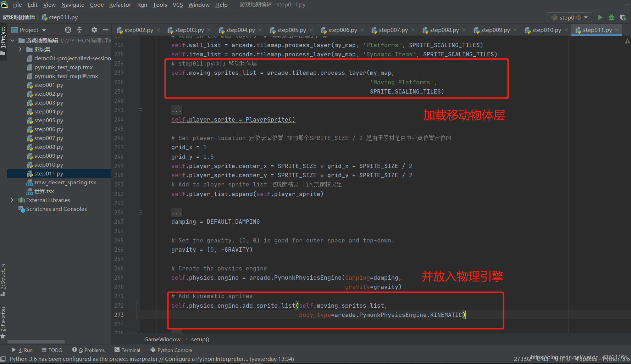
Task: Collapse the 游戏地图编辑 root folder
Action: tap(12, 40)
